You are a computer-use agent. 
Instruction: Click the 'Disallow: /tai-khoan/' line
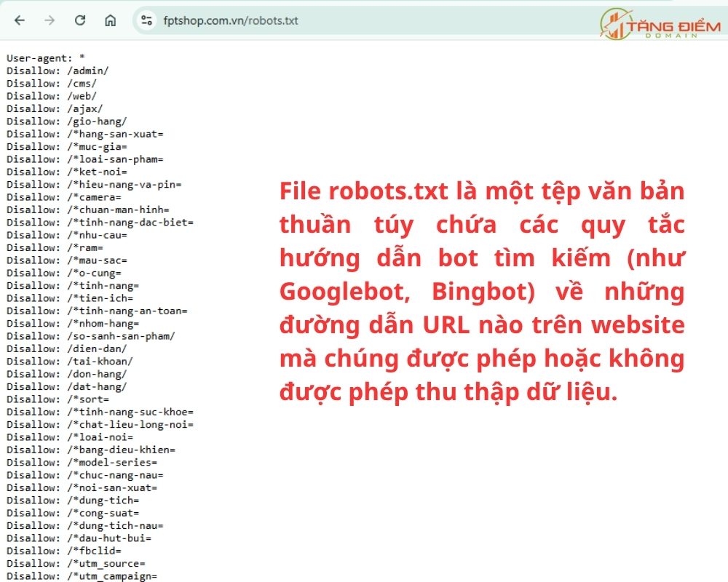click(70, 361)
